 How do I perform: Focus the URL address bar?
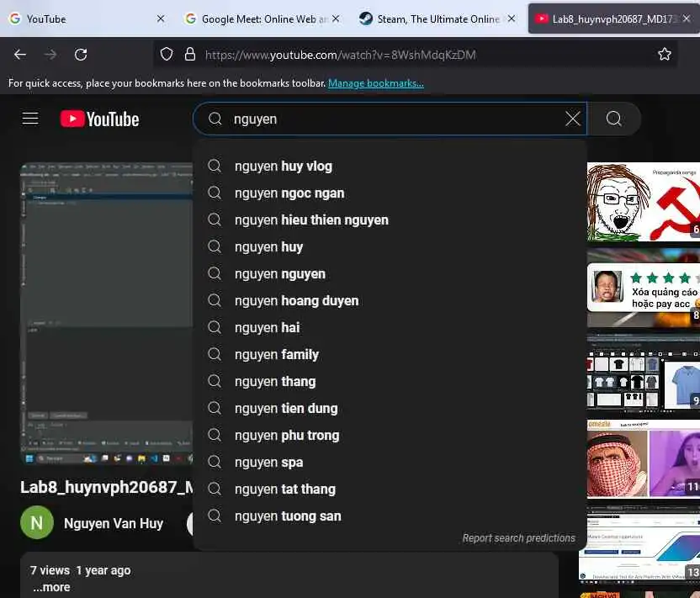[415, 55]
